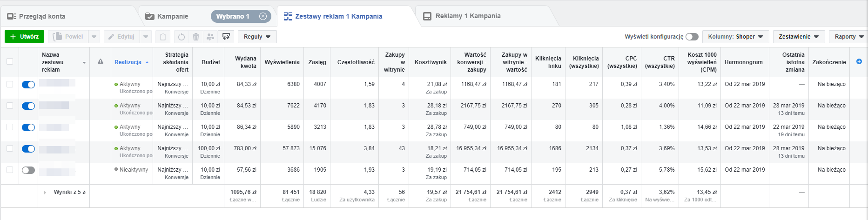This screenshot has width=868, height=220.
Task: Sort by CTR (wszystkie) column header
Action: pos(660,62)
